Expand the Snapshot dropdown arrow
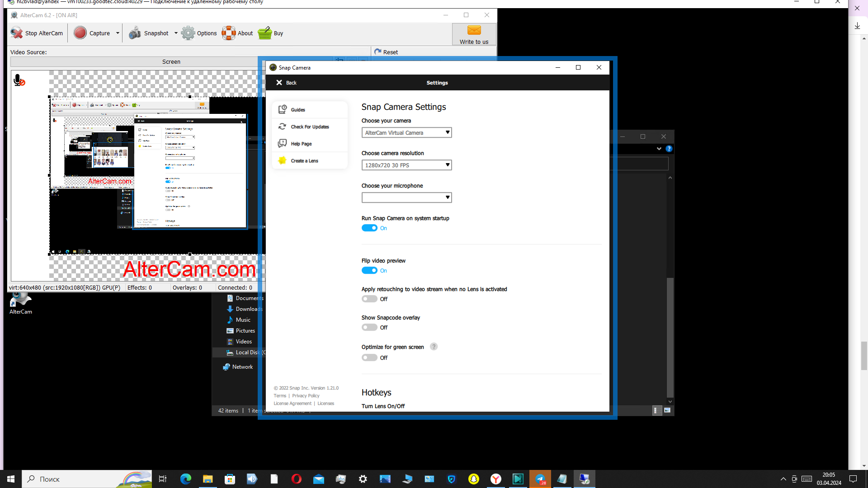This screenshot has width=868, height=488. (x=176, y=33)
